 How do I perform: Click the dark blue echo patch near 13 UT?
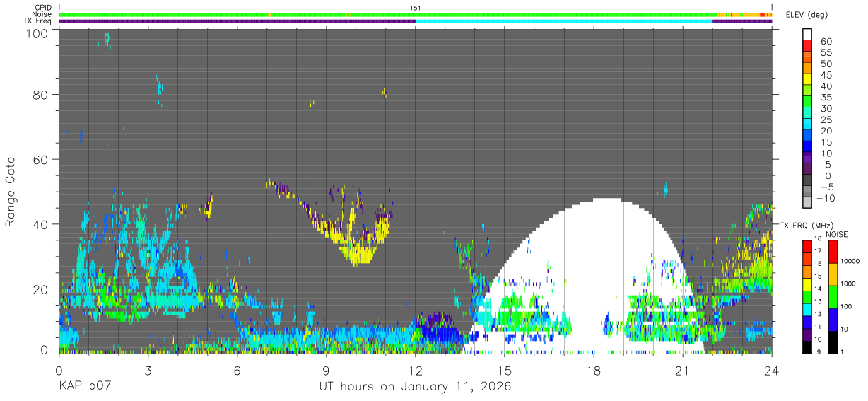tap(440, 330)
